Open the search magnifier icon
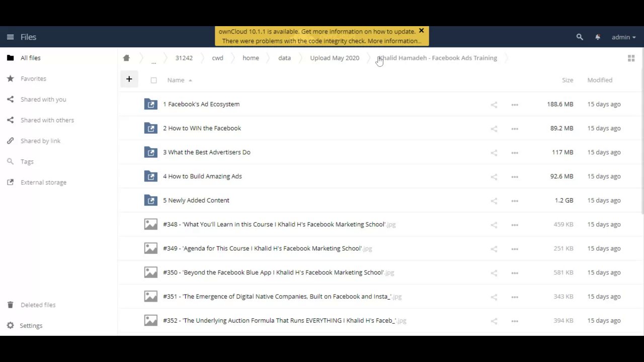Screen dimensions: 644x362 click(x=580, y=37)
